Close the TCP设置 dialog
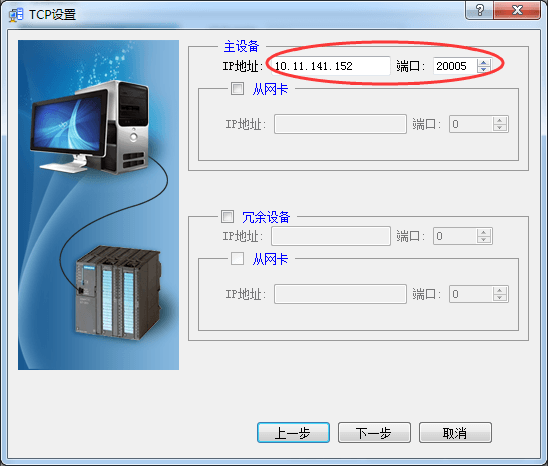Image resolution: width=548 pixels, height=466 pixels. tap(517, 10)
